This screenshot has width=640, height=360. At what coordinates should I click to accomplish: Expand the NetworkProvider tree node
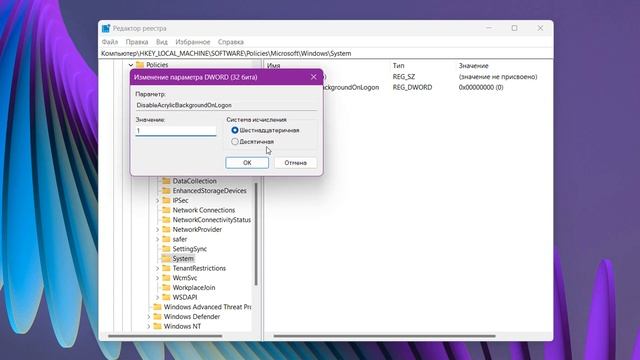[158, 229]
